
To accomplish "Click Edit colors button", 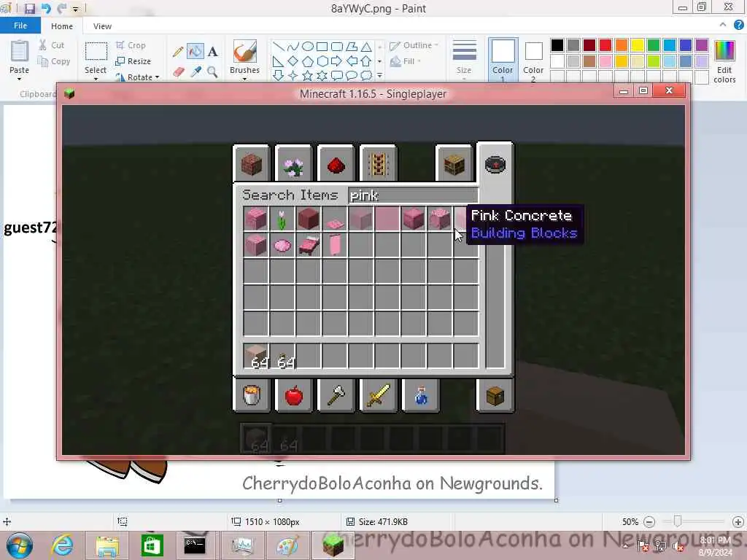I will tap(724, 61).
